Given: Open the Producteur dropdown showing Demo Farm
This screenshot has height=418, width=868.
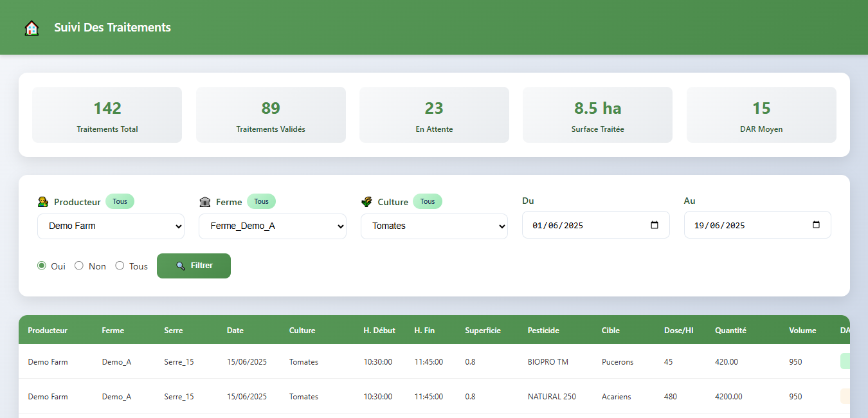Looking at the screenshot, I should click(x=111, y=226).
